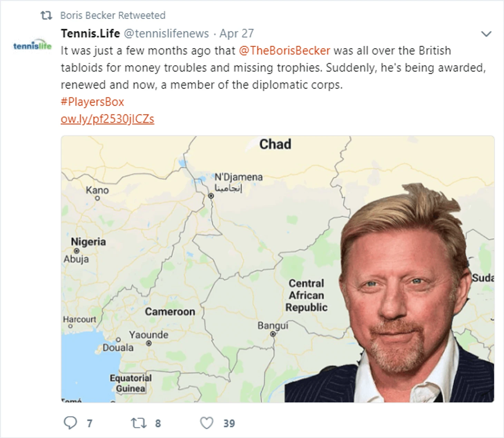Click the retweet count 8
The height and width of the screenshot is (438, 504).
tap(158, 424)
